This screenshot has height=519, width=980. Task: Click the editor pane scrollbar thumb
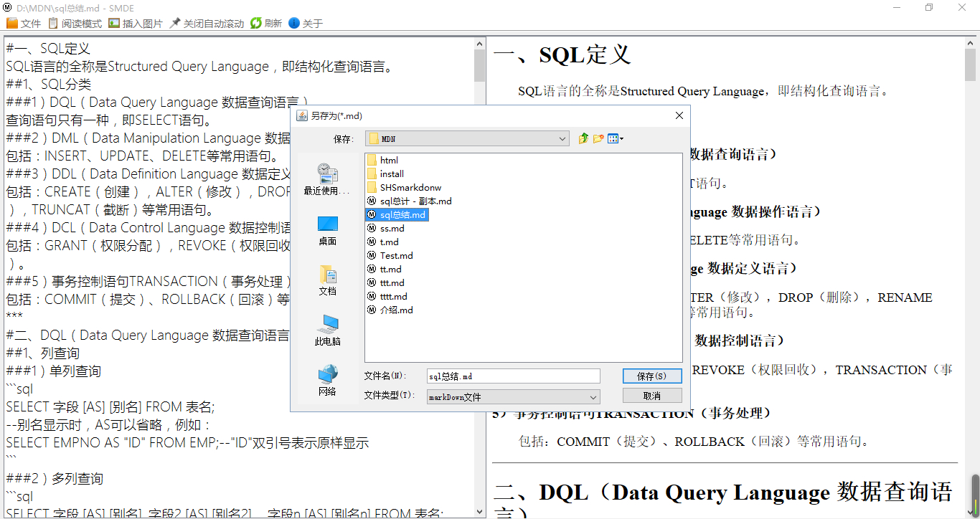pyautogui.click(x=480, y=65)
